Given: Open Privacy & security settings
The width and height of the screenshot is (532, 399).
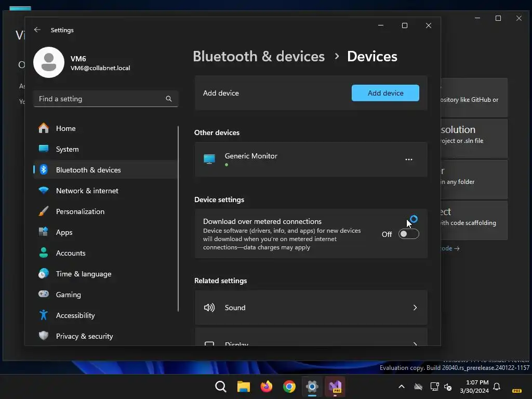Looking at the screenshot, I should pyautogui.click(x=106, y=336).
